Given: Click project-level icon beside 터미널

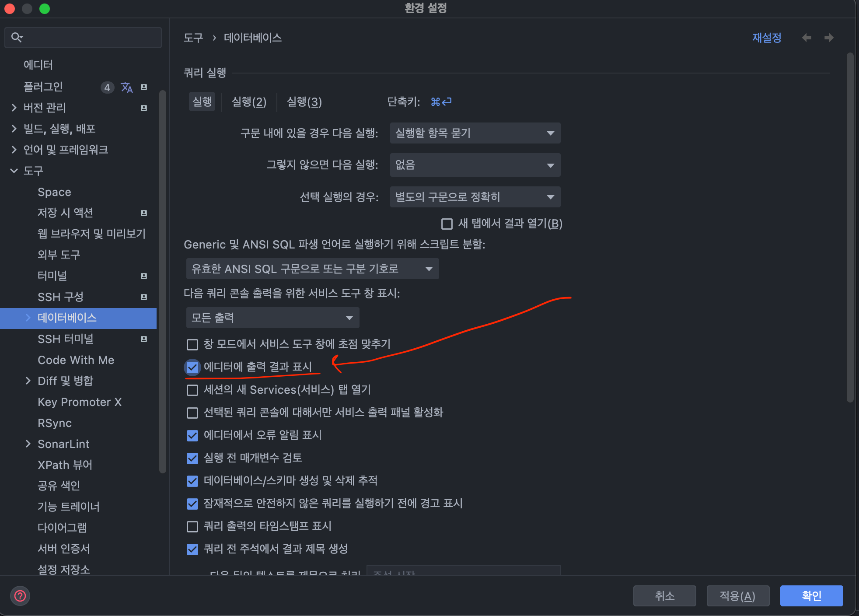Looking at the screenshot, I should pyautogui.click(x=144, y=276).
